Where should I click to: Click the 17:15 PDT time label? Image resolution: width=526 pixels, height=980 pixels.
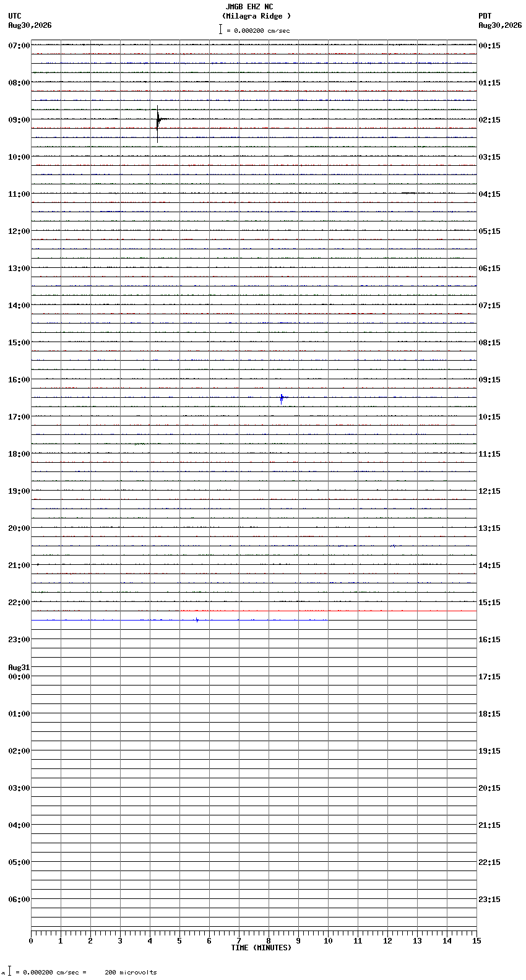[489, 677]
